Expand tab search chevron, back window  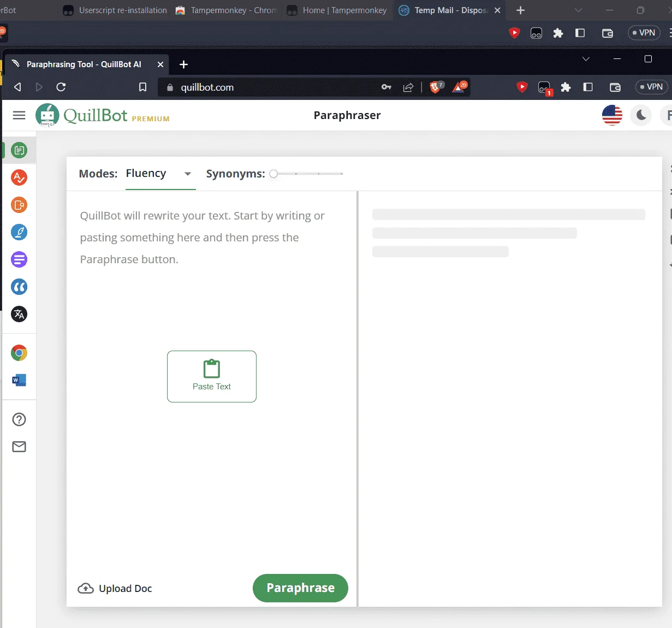[x=578, y=10]
